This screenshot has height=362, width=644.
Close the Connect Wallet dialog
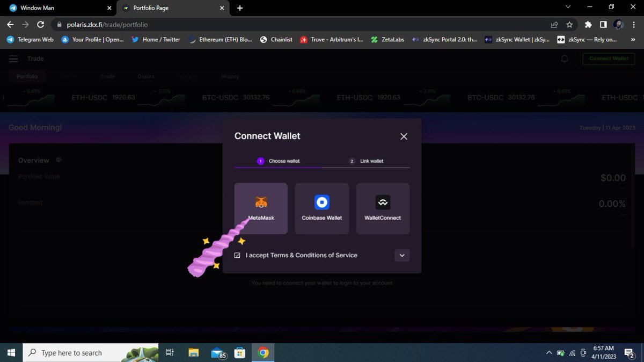[x=404, y=136]
